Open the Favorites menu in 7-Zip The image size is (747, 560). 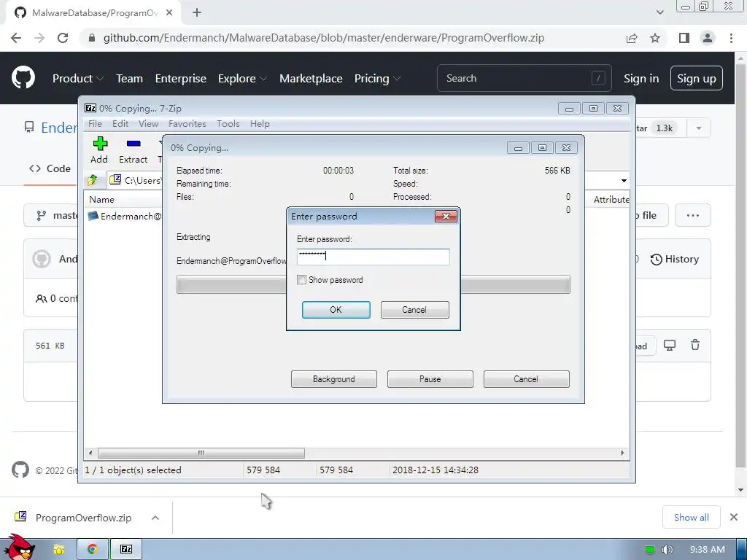click(x=187, y=123)
